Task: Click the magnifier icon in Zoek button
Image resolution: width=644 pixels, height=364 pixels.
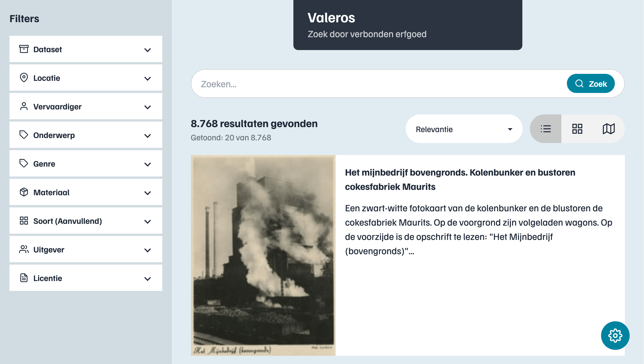Action: pos(579,83)
